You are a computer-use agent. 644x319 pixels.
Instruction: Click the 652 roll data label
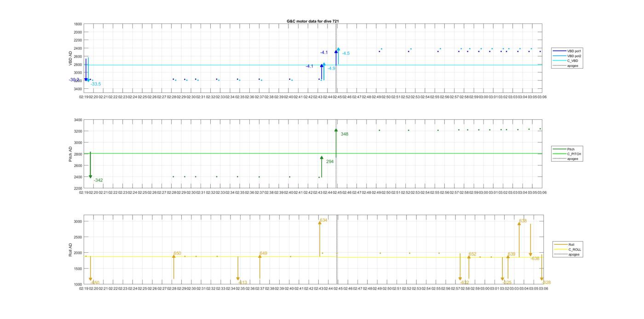click(x=472, y=254)
